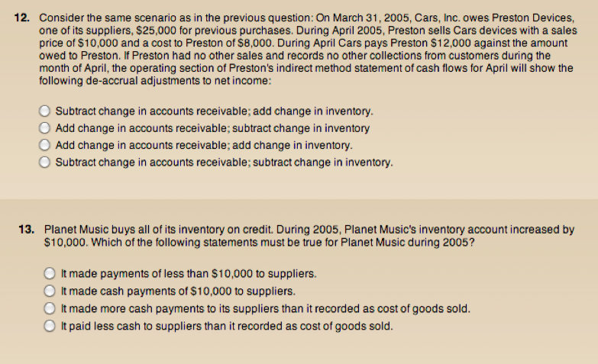
Task: Click answer text 'Add change in accounts receivable; subtract change in inventory'
Action: tap(212, 128)
